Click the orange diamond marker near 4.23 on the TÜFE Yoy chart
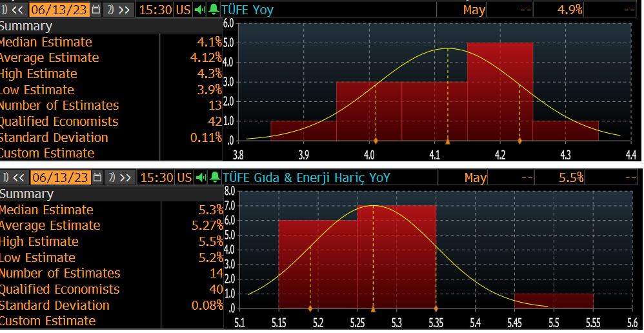The width and height of the screenshot is (644, 333). coord(519,141)
